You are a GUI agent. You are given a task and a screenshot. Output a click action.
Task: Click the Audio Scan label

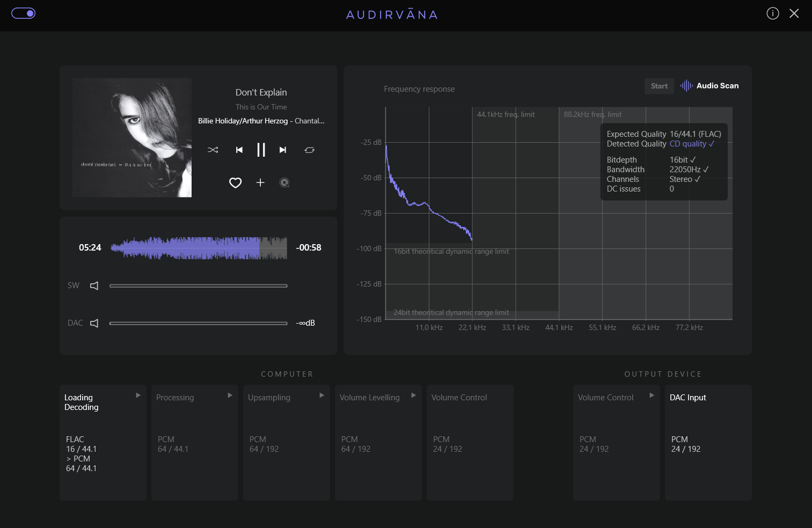pos(718,86)
